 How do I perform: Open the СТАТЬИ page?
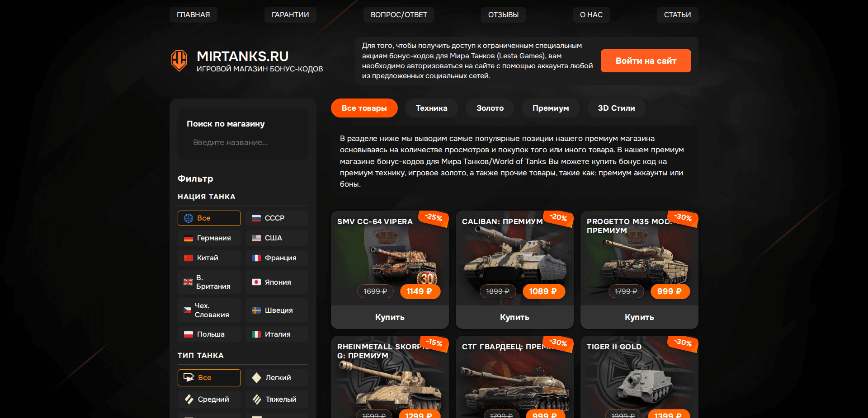[677, 15]
